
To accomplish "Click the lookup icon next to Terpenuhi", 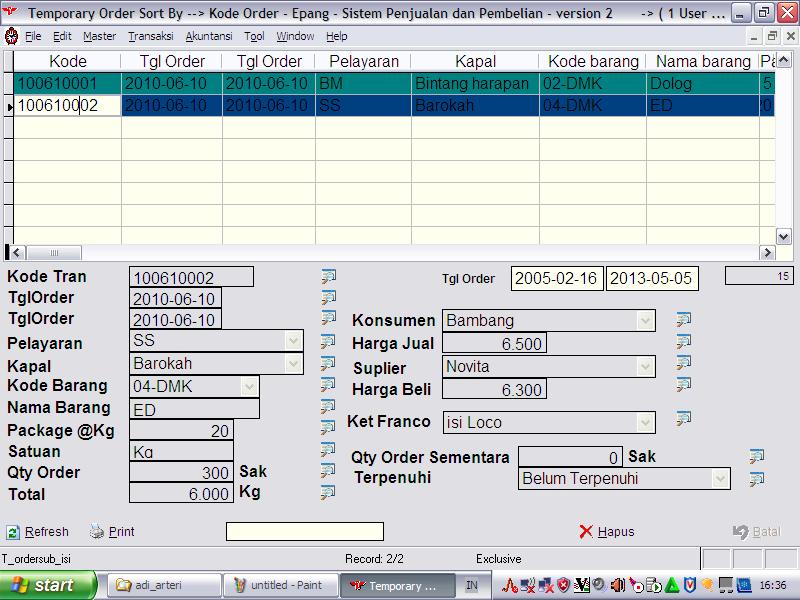I will tap(757, 479).
